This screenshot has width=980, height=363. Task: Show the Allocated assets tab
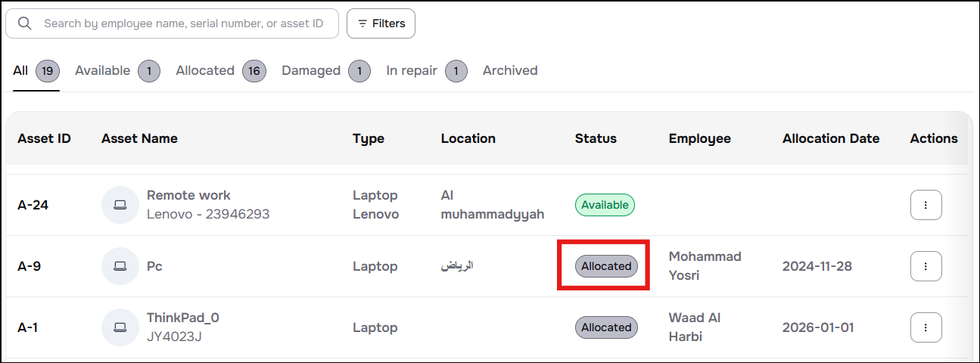205,70
